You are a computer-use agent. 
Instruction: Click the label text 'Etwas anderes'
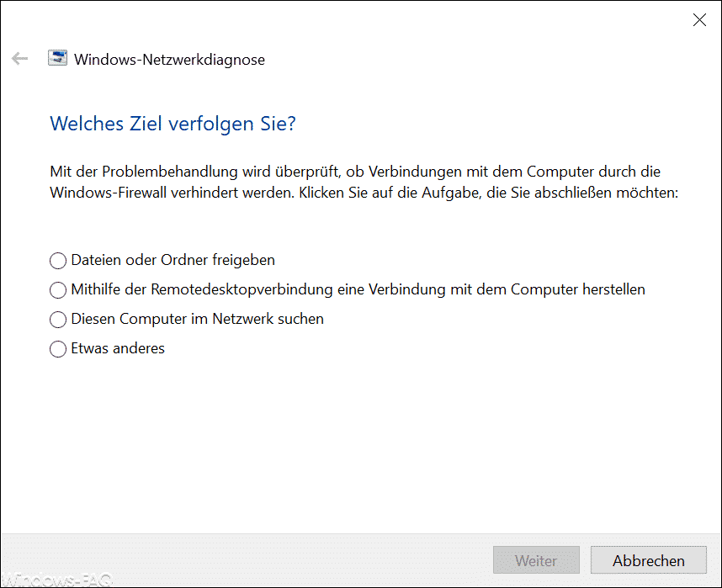(x=118, y=348)
